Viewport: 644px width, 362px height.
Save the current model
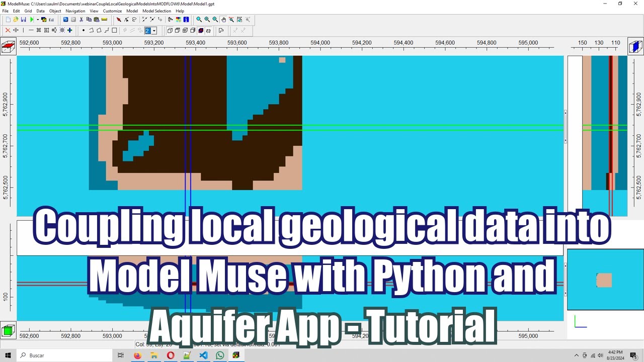(x=23, y=20)
